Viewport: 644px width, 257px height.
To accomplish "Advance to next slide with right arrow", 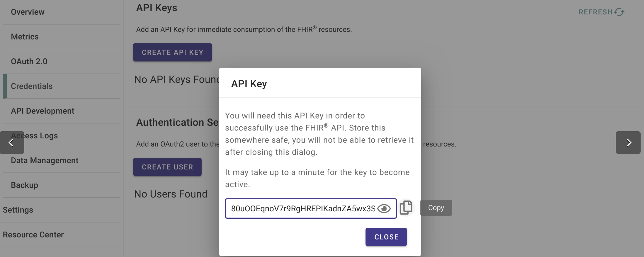I will 628,143.
